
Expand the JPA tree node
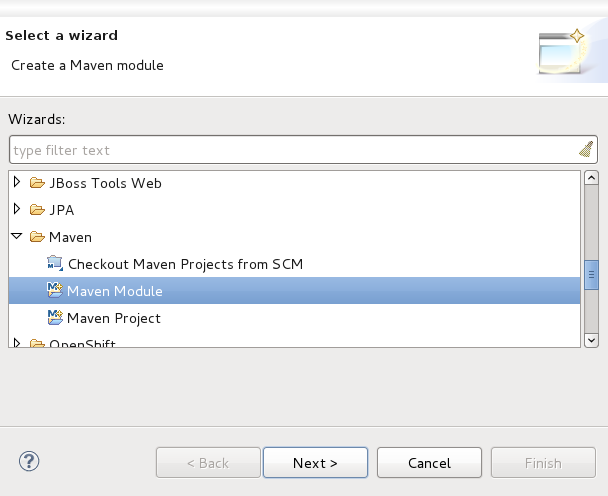coord(17,210)
